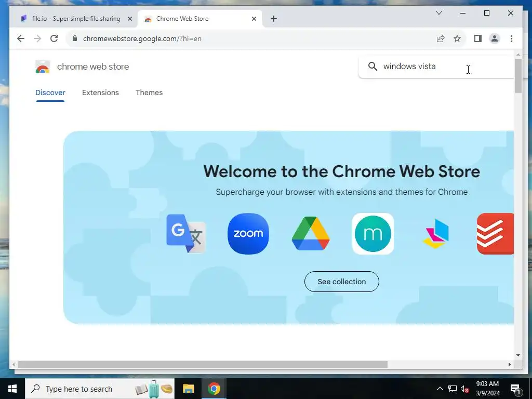Open the network status tray icon

(x=453, y=389)
